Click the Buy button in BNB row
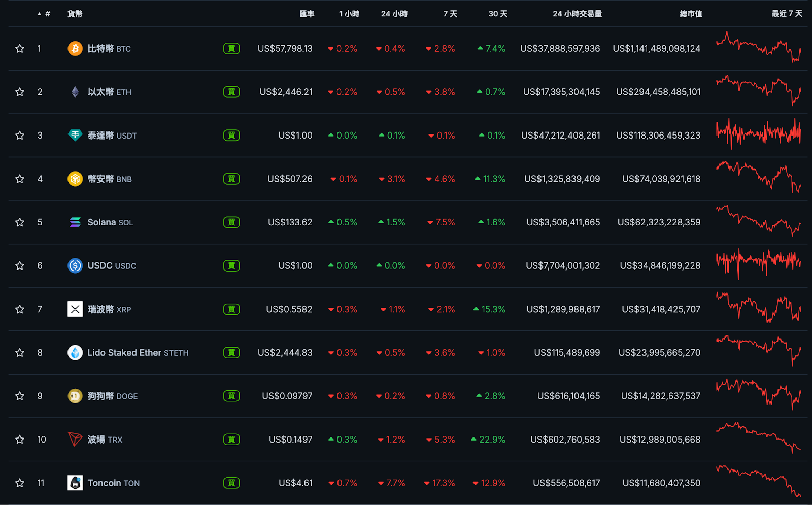Screen dimensions: 812x505 click(231, 179)
